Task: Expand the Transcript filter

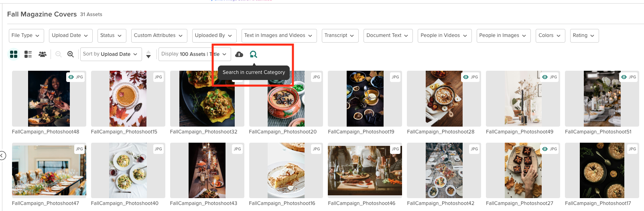Action: (x=340, y=36)
